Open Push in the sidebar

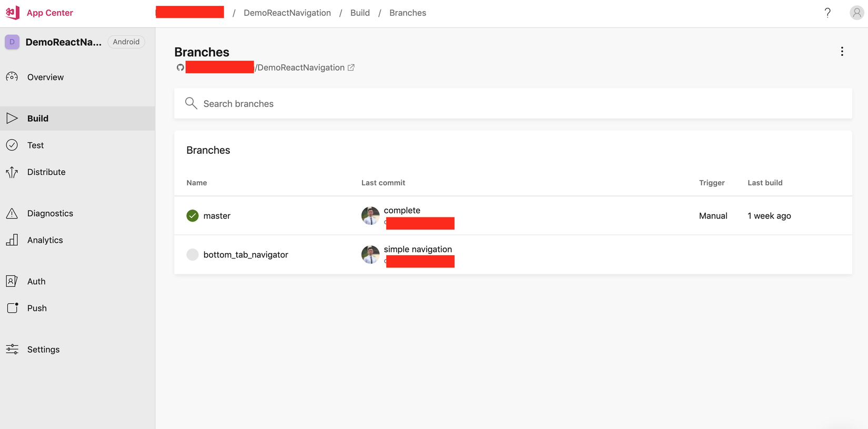click(x=77, y=308)
